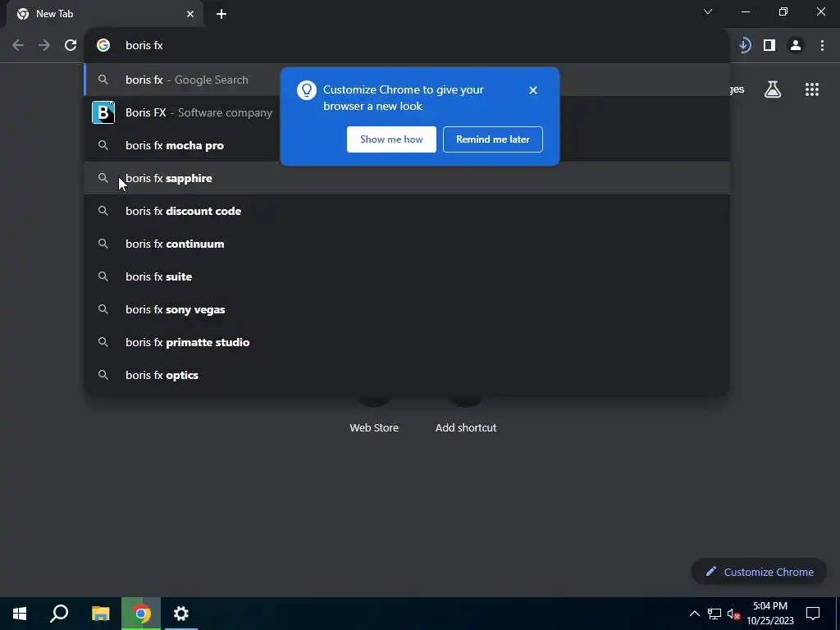Click the muted volume tray icon
This screenshot has width=840, height=630.
733,614
